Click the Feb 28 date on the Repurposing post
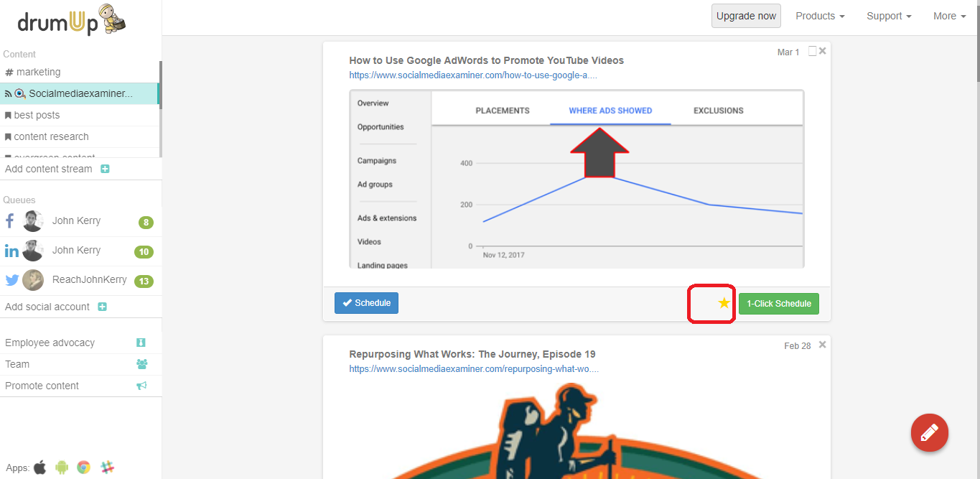This screenshot has width=980, height=479. [798, 346]
